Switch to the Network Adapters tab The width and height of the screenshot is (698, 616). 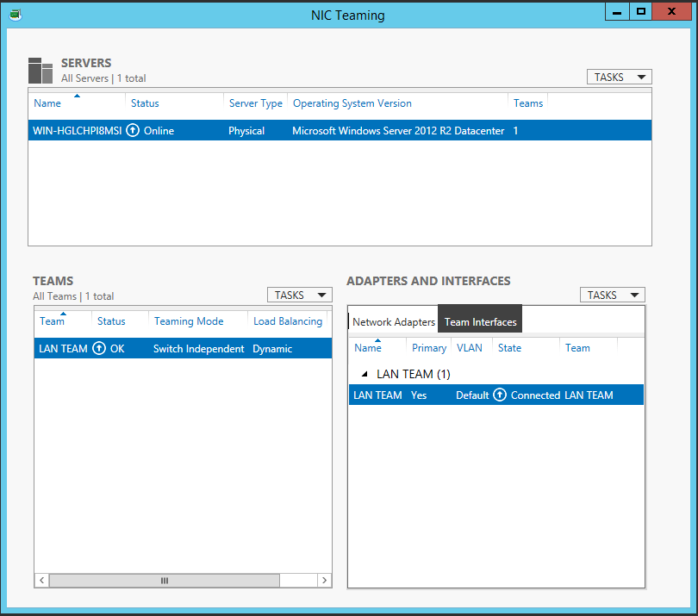(x=394, y=322)
